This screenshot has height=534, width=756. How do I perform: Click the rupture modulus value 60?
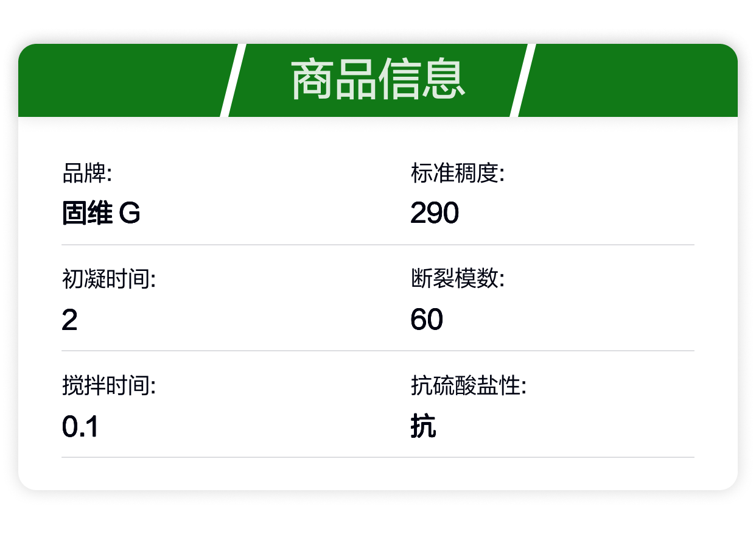[x=427, y=320]
